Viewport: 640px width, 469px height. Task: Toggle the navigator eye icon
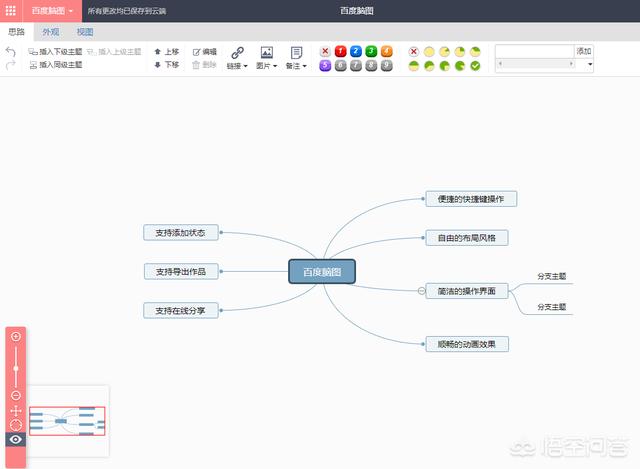coord(16,439)
